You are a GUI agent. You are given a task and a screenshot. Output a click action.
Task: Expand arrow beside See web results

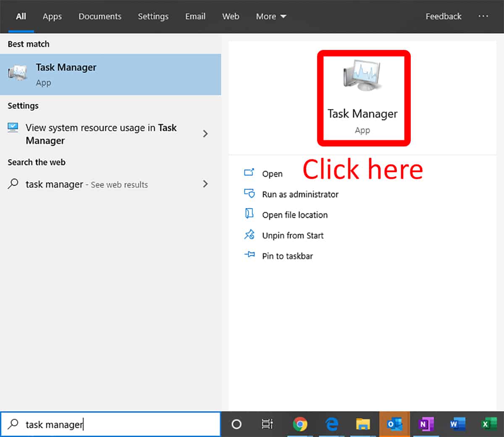coord(205,184)
